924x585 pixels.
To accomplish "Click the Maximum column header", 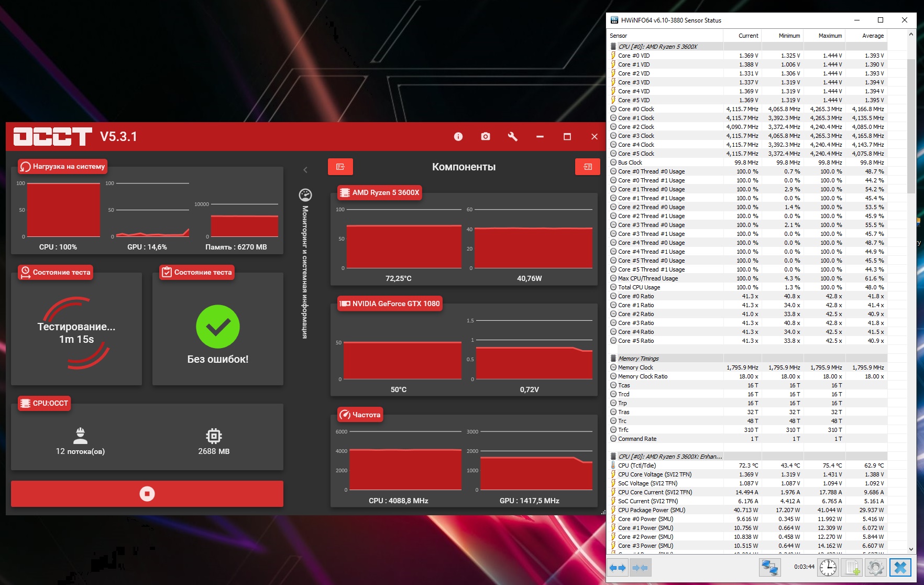I will click(824, 36).
